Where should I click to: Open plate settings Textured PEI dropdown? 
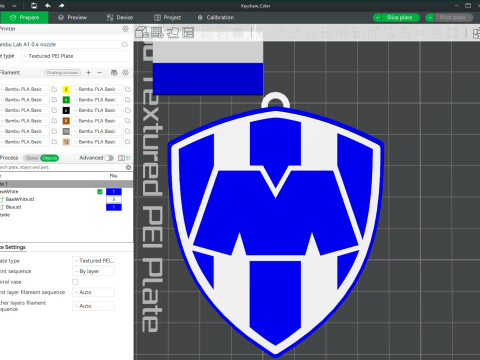[x=93, y=261]
